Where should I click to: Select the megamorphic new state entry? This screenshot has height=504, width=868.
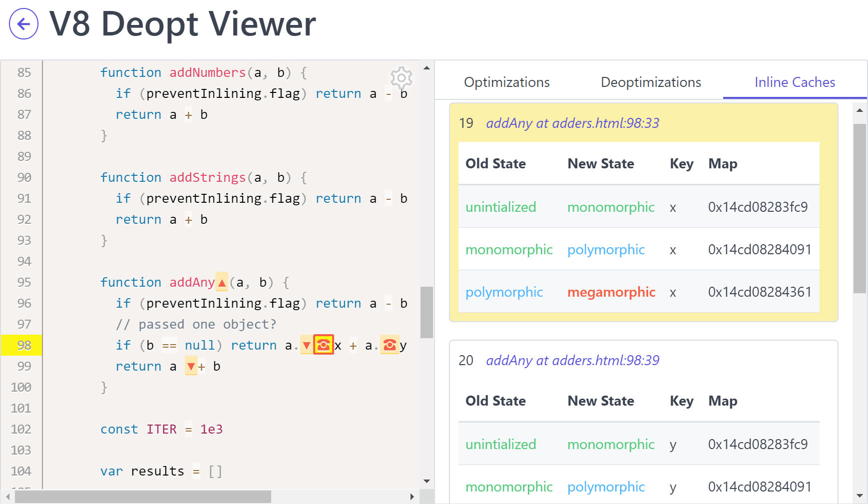611,292
